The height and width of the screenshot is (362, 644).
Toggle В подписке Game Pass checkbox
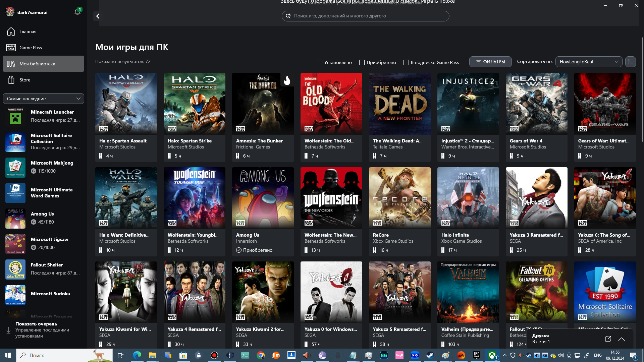(x=406, y=62)
